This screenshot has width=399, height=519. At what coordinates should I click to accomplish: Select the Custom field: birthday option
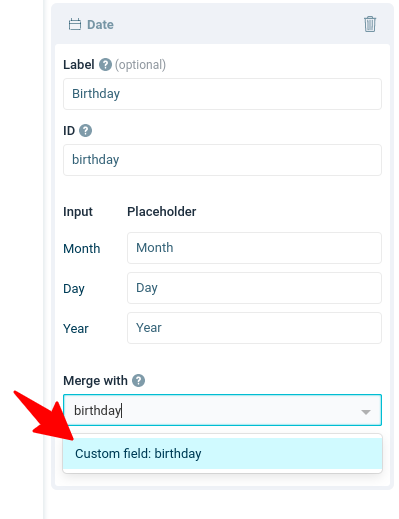[222, 454]
